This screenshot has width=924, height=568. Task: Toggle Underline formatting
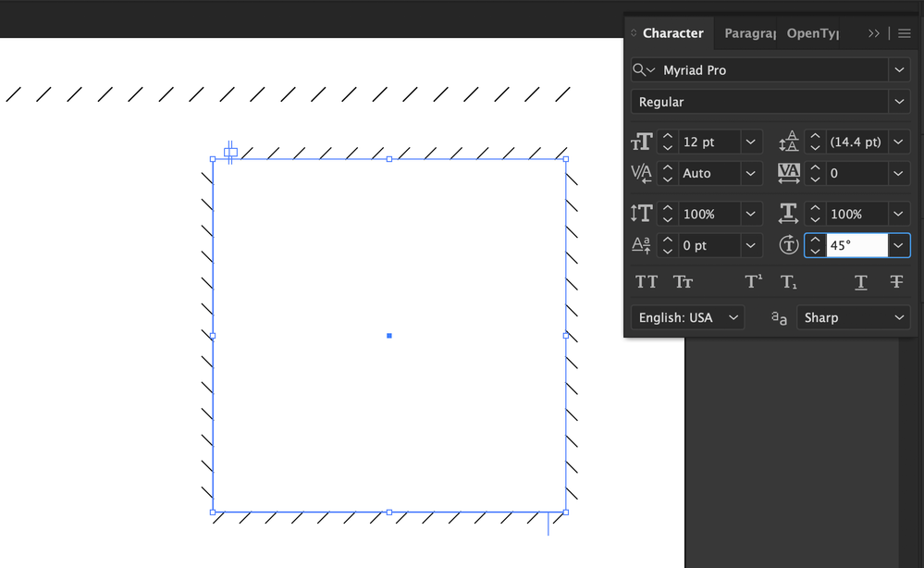861,283
